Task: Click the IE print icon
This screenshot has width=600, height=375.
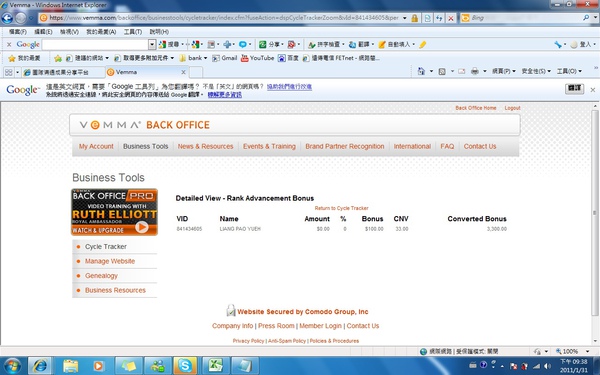Action: click(475, 71)
